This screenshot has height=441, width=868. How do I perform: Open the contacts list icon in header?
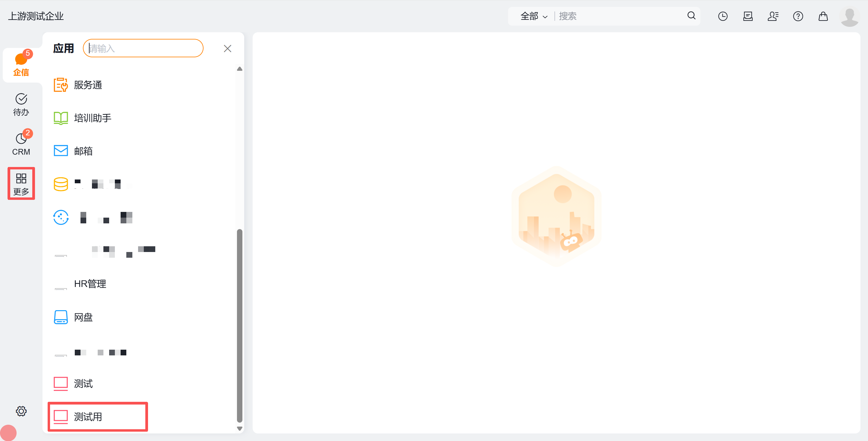coord(773,16)
